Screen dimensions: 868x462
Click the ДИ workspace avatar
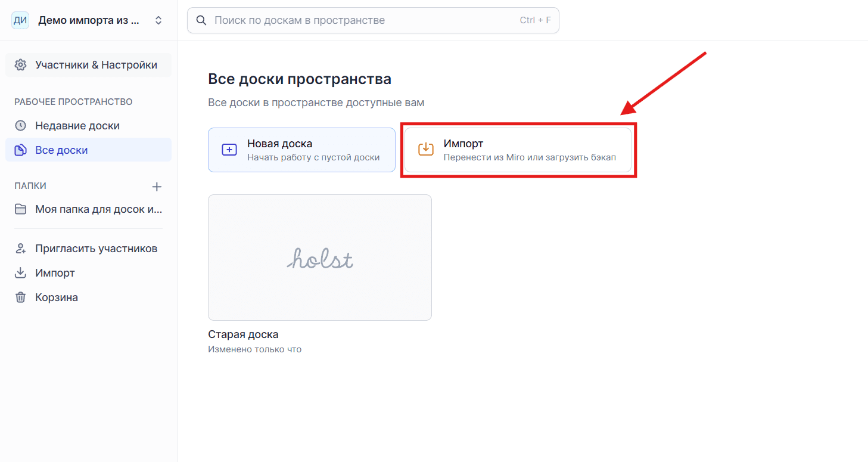(20, 20)
